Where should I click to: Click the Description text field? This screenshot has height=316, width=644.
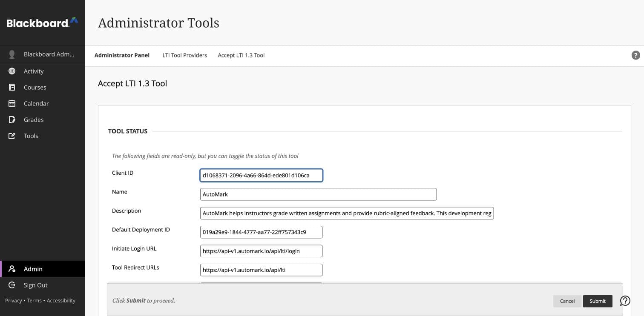(347, 213)
